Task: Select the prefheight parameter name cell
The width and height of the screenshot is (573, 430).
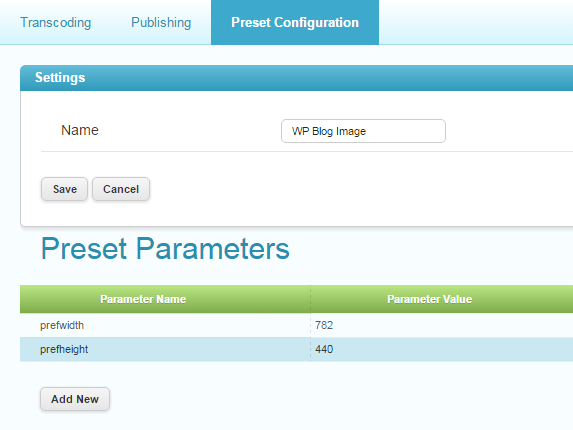Action: (165, 349)
